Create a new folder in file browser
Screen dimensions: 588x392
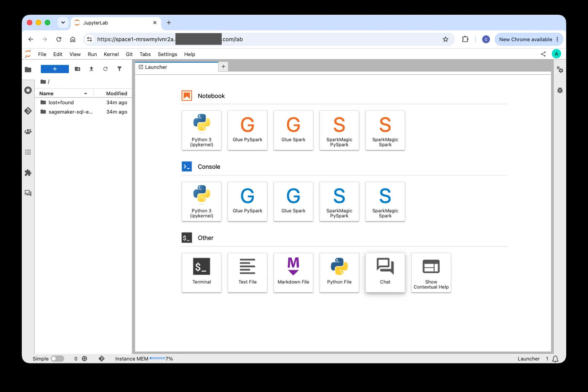(x=77, y=69)
